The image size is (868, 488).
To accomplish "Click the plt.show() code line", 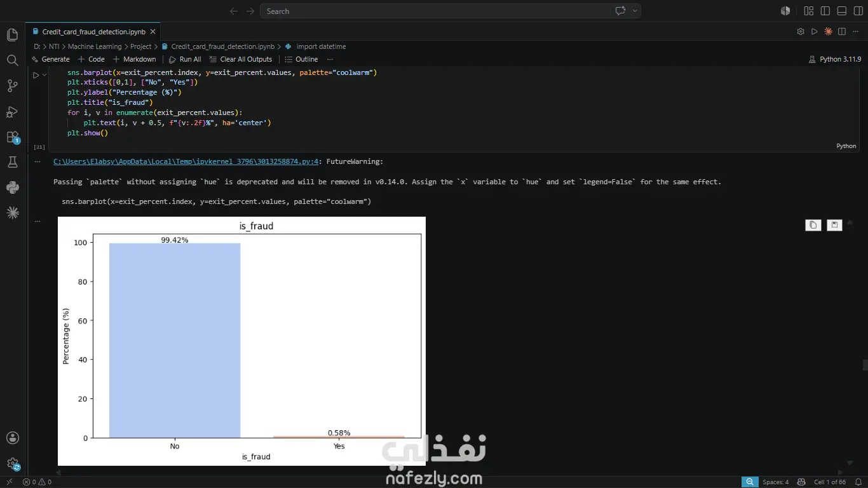I will point(88,133).
